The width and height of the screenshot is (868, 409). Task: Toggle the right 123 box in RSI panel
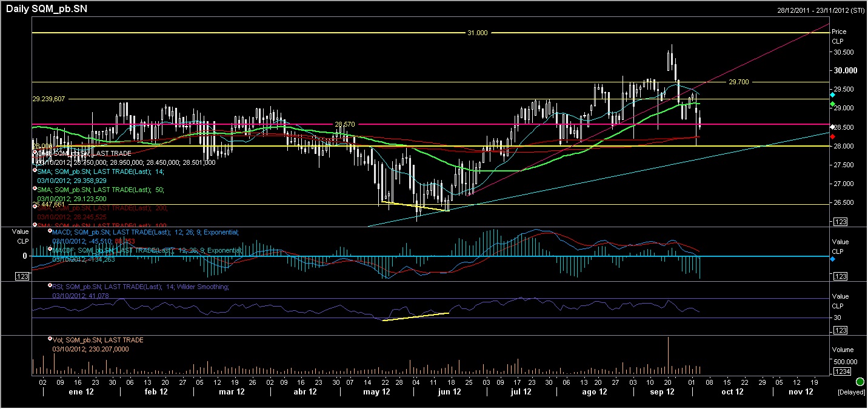pos(840,330)
